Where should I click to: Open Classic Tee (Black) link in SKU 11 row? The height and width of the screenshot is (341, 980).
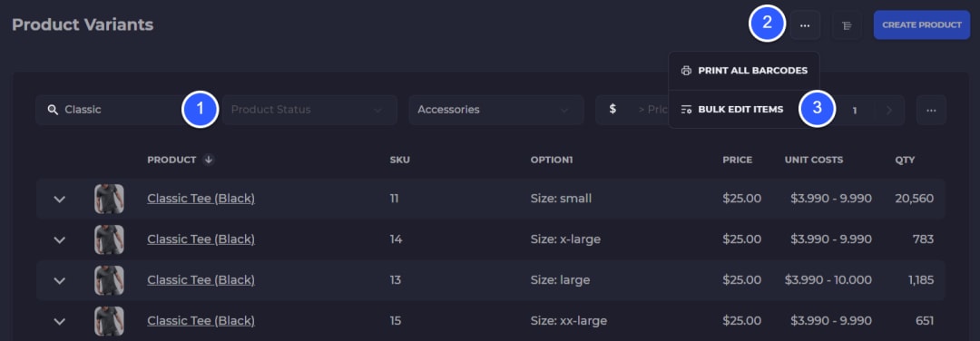[x=201, y=199]
